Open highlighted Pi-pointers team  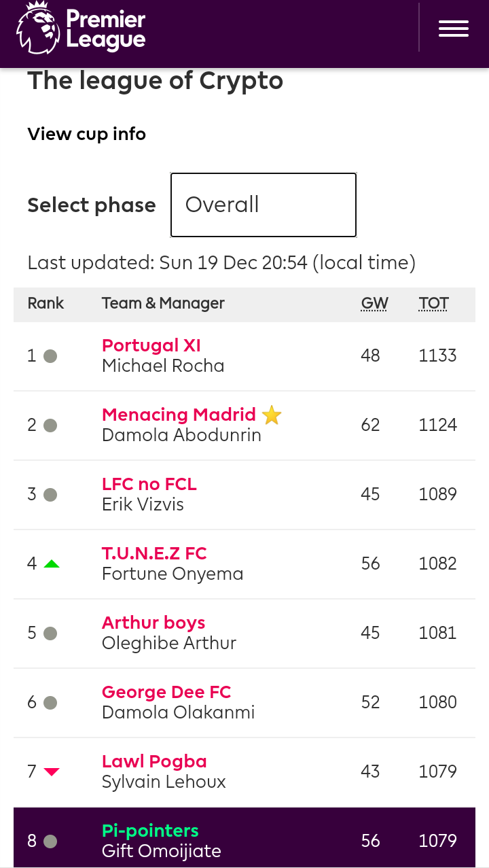[150, 831]
